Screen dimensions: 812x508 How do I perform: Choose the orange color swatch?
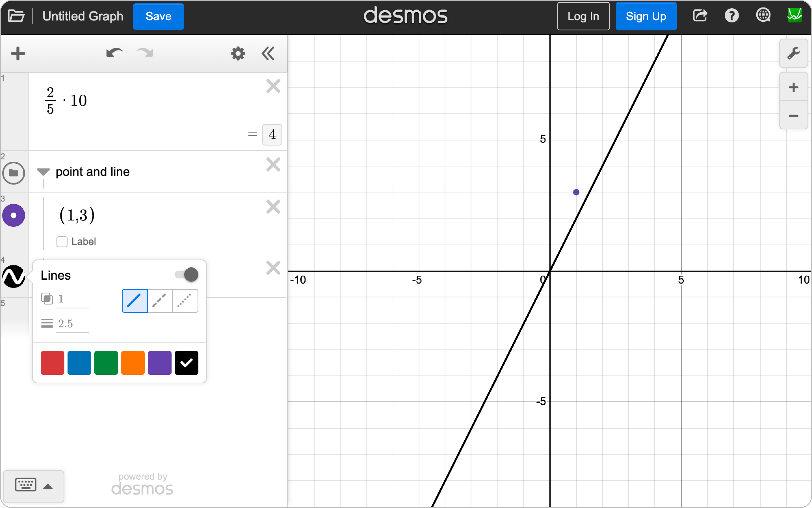133,362
